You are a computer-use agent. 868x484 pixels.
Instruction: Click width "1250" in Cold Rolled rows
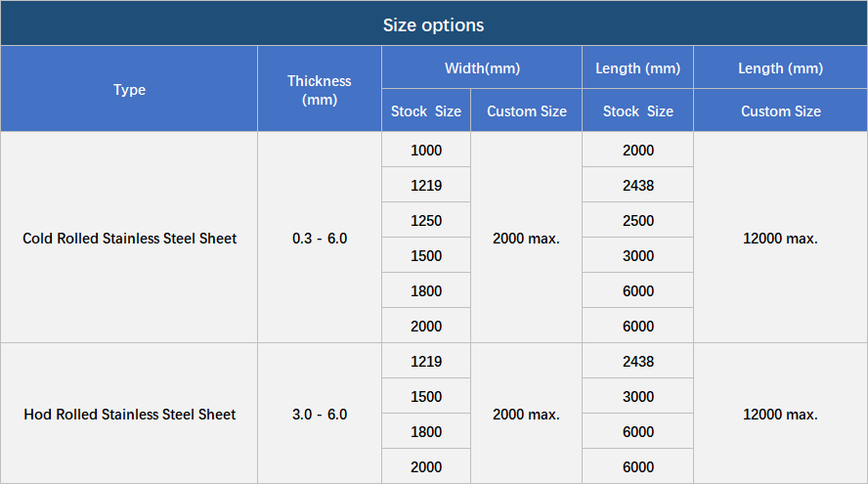click(x=426, y=220)
